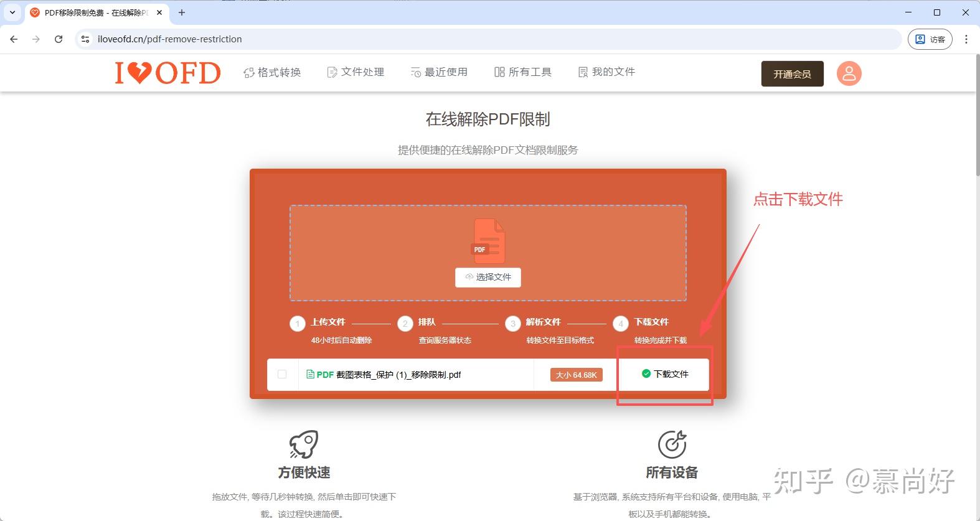Click the rocket icon above 方便快速
This screenshot has height=521, width=980.
(x=304, y=444)
